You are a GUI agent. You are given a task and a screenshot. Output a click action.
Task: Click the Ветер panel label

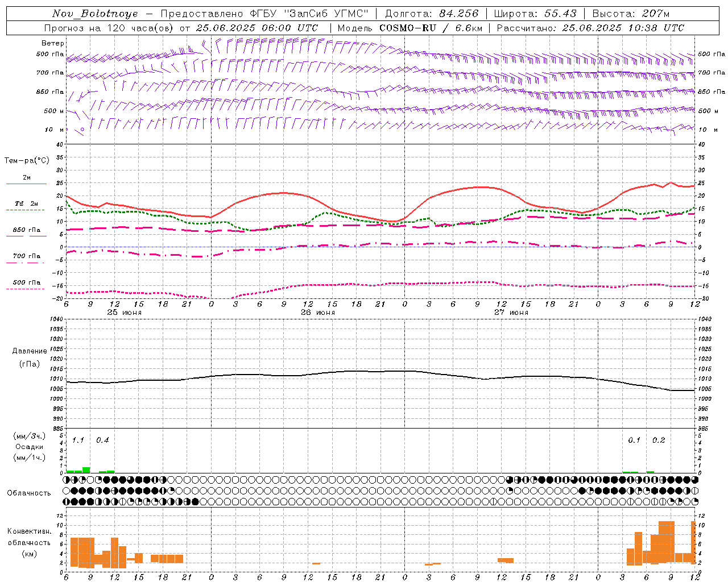[53, 43]
